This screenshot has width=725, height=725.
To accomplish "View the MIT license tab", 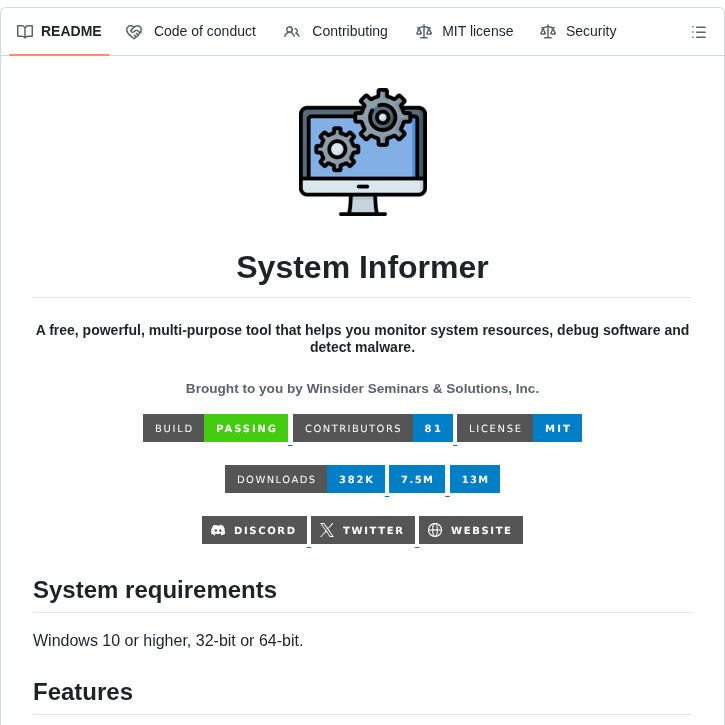I will 464,31.
